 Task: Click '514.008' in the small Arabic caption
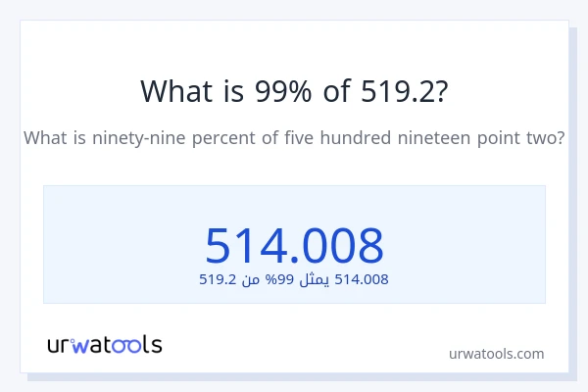click(x=363, y=279)
